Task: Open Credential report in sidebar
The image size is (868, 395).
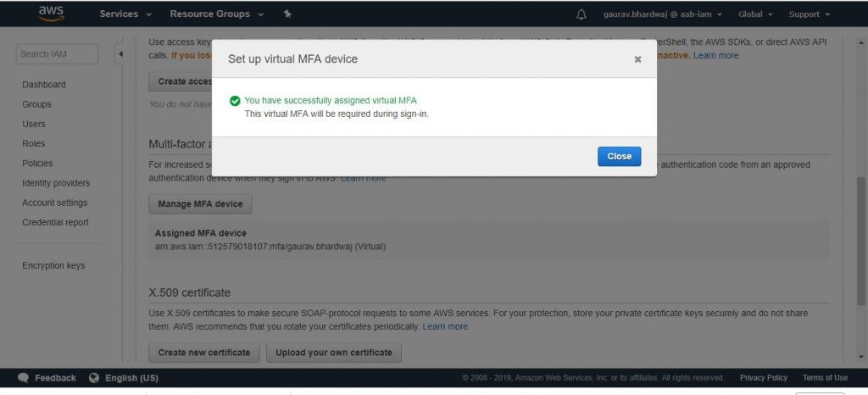Action: pos(55,222)
